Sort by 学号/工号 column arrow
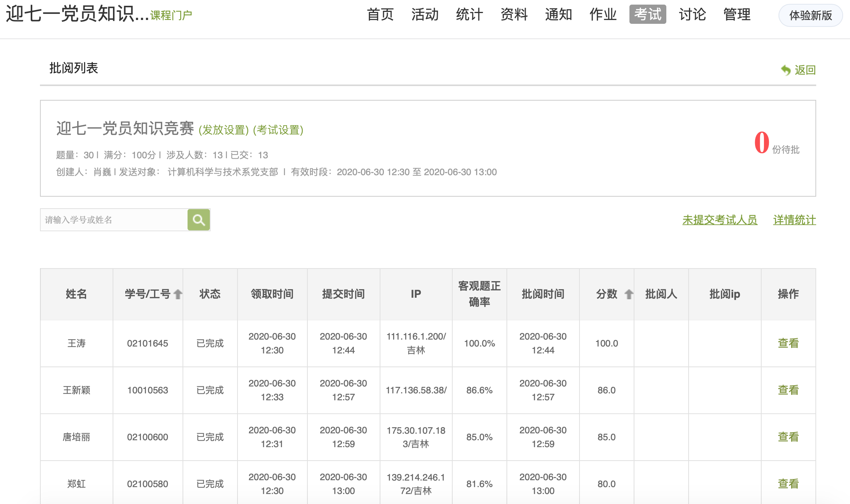850x504 pixels. click(178, 294)
